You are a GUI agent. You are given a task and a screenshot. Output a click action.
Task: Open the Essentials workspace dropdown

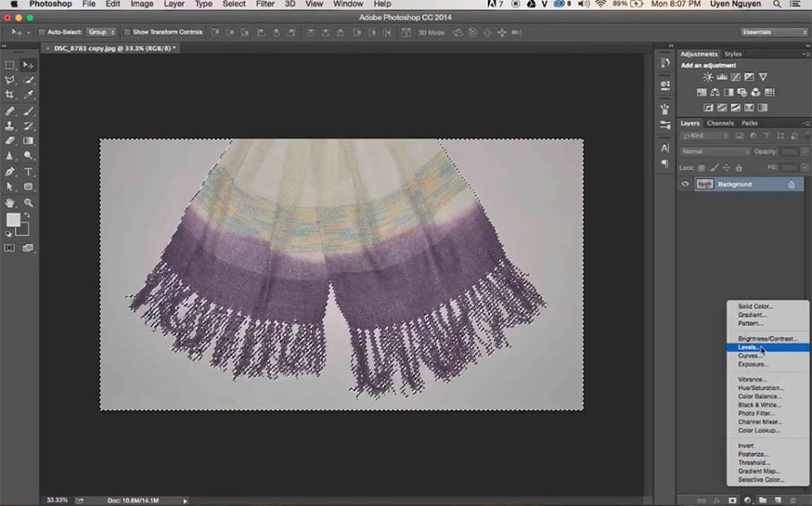(x=774, y=32)
